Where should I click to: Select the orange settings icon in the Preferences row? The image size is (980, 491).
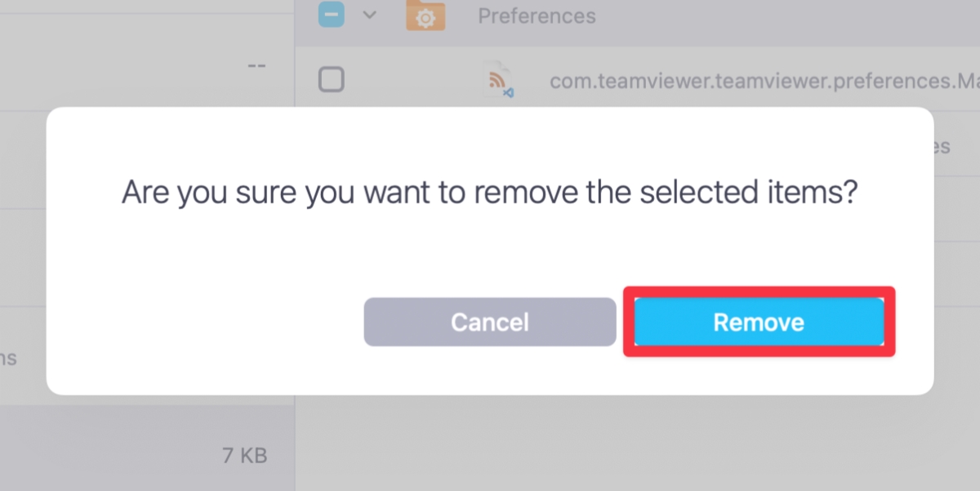pos(425,15)
